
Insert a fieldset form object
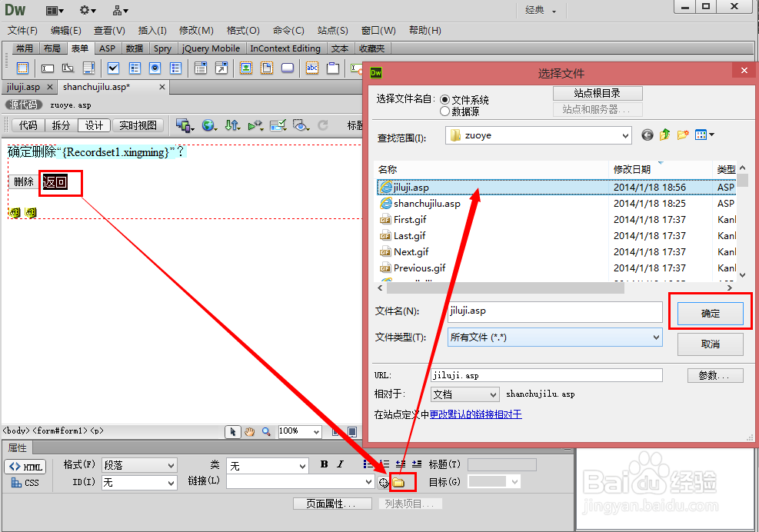333,68
